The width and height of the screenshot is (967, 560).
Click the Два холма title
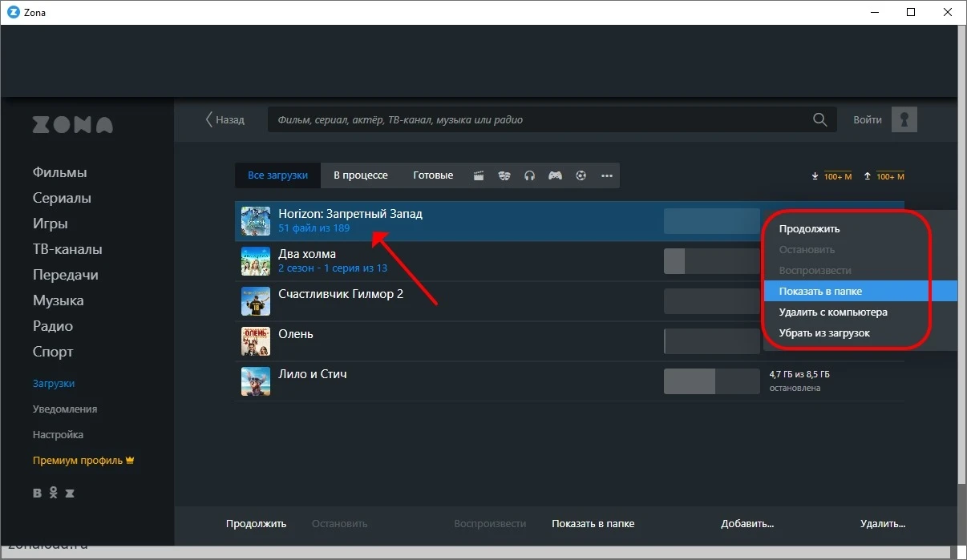tap(307, 254)
